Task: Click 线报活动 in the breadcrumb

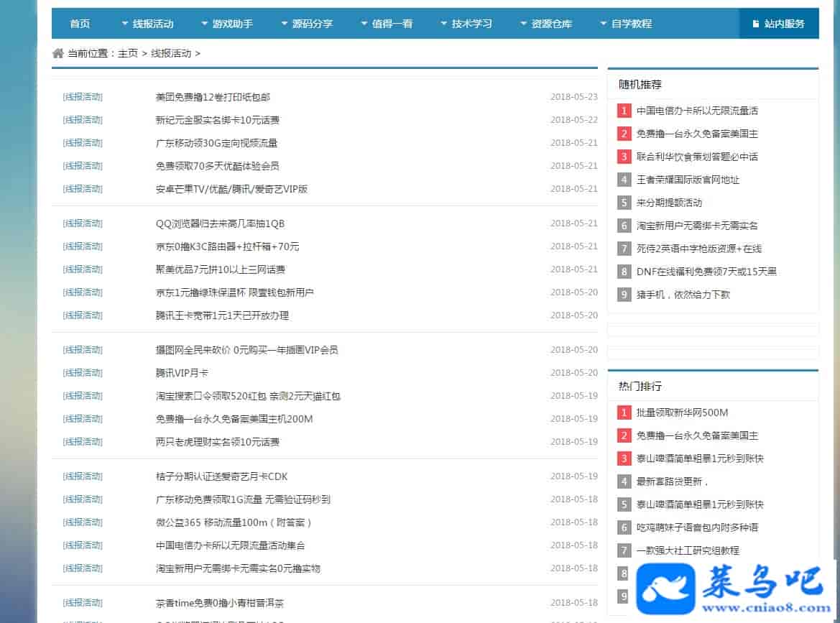Action: pos(171,53)
